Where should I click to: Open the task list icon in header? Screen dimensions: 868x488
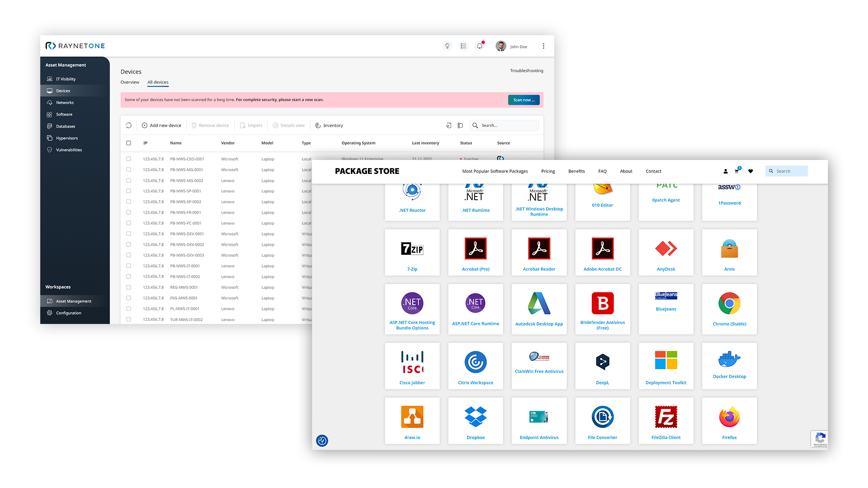[463, 46]
